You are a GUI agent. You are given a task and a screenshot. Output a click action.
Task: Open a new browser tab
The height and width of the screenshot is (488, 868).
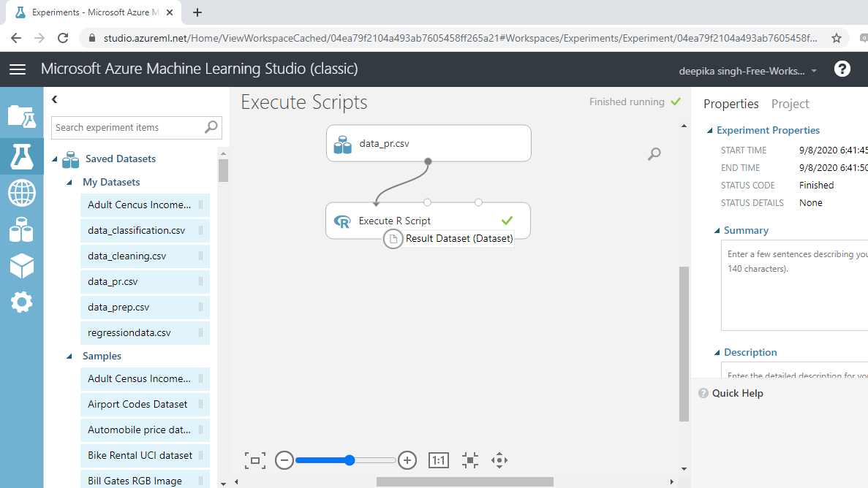tap(197, 12)
